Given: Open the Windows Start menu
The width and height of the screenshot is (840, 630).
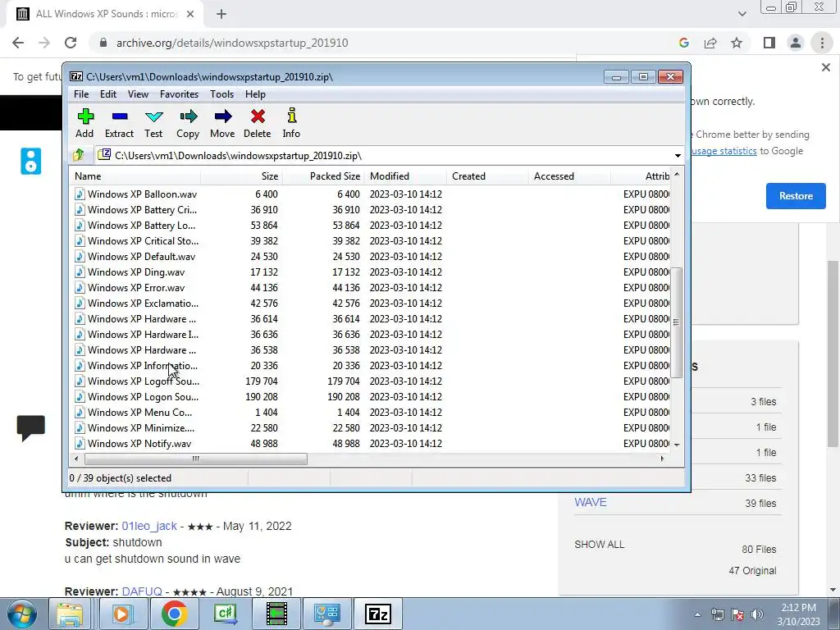Looking at the screenshot, I should point(21,614).
